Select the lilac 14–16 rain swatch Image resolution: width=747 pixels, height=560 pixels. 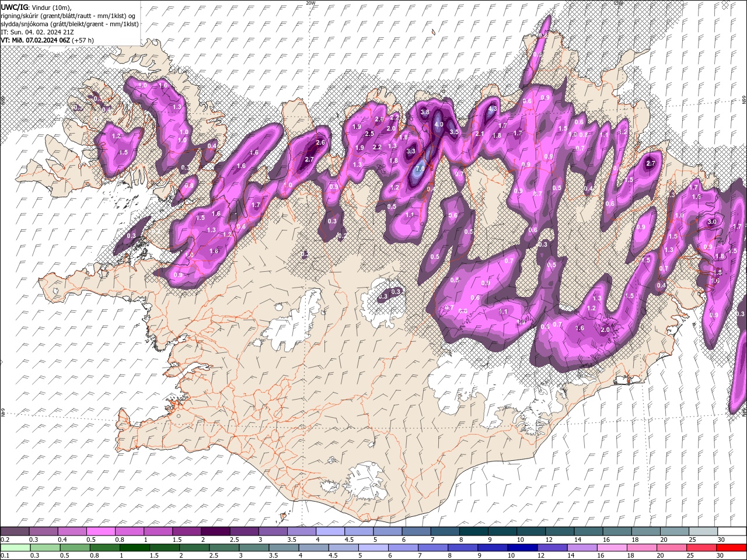click(x=581, y=548)
